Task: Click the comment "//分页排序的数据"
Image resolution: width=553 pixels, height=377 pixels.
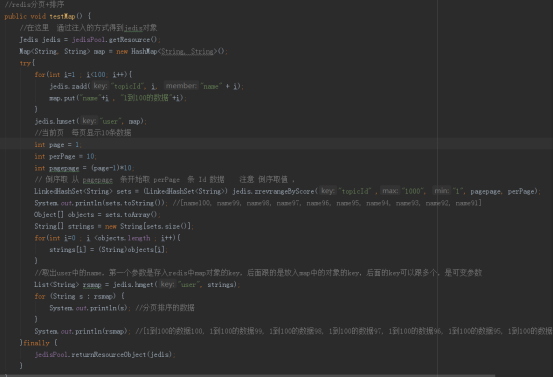Action: (x=165, y=308)
